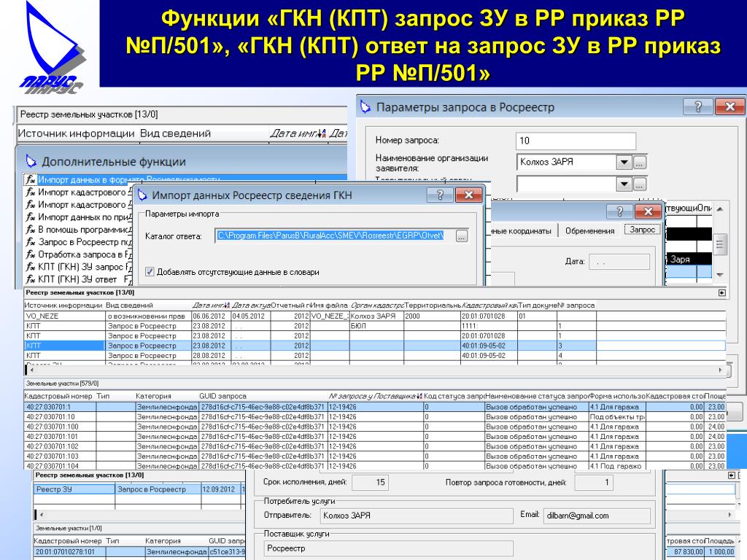Sort by Кадастровый номер column header

coord(59,396)
